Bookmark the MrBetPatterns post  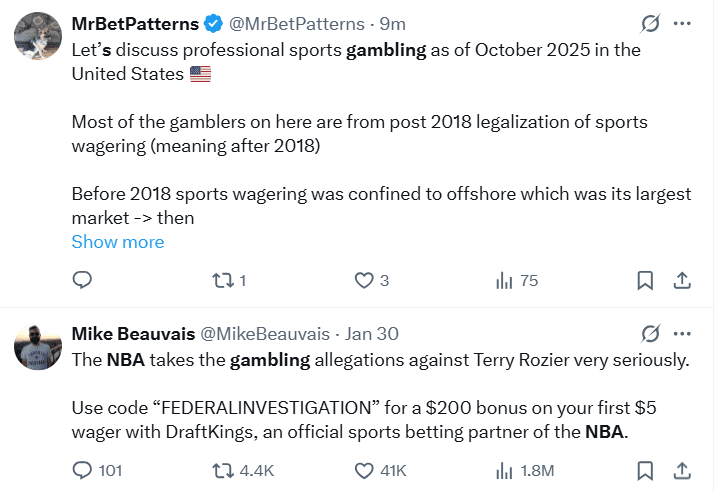(646, 281)
